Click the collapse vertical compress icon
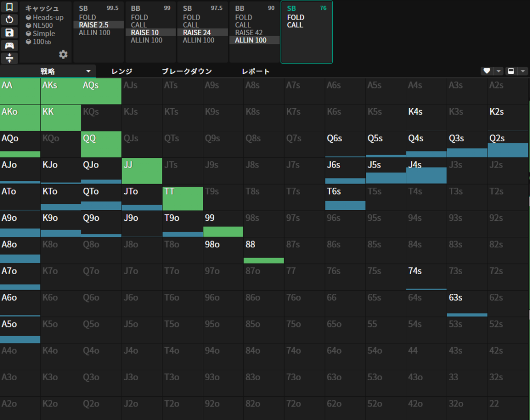 [9, 57]
